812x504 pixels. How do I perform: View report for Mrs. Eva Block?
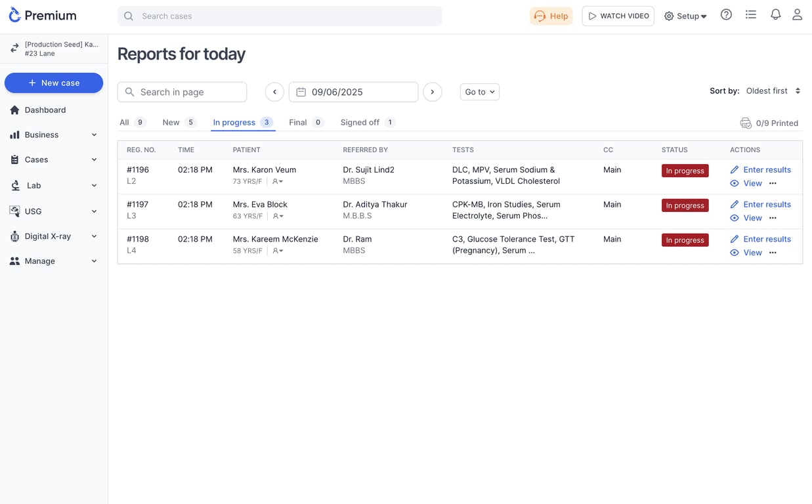(752, 218)
